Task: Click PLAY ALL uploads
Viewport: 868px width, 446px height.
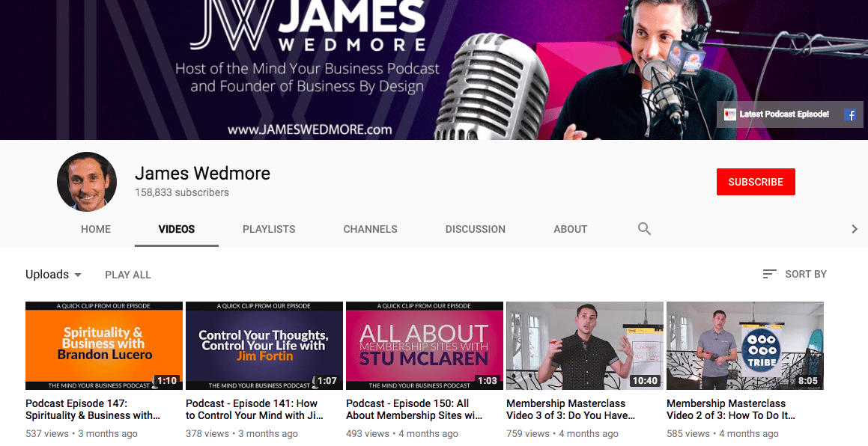Action: pyautogui.click(x=128, y=275)
